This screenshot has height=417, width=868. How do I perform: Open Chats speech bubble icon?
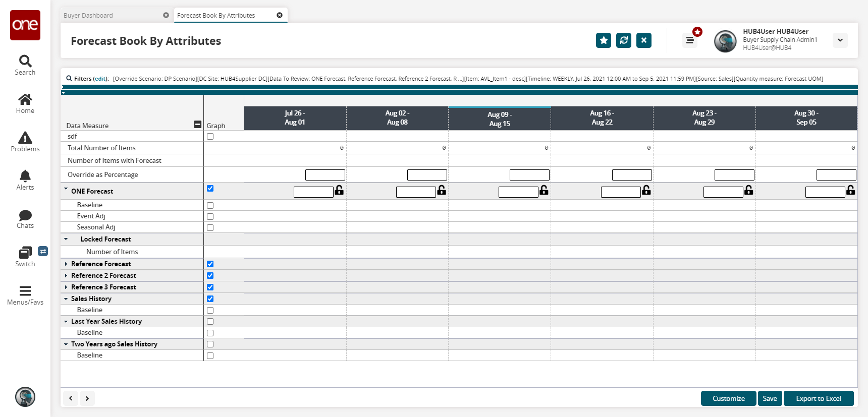(25, 215)
